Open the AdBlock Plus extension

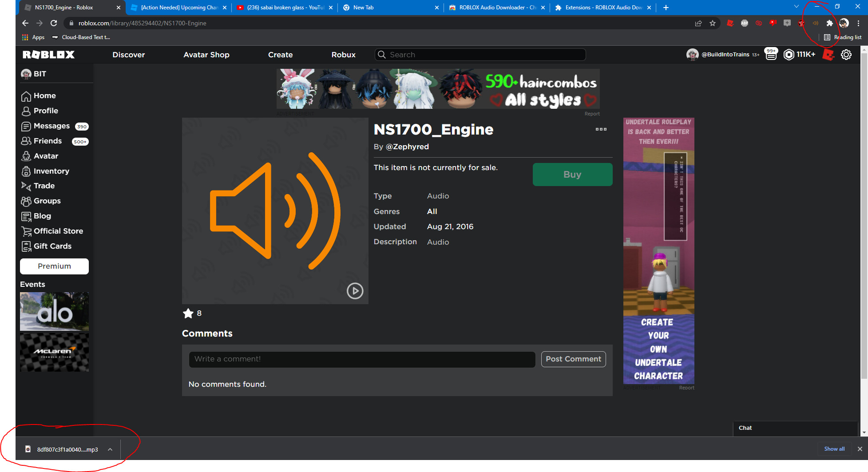pyautogui.click(x=745, y=23)
